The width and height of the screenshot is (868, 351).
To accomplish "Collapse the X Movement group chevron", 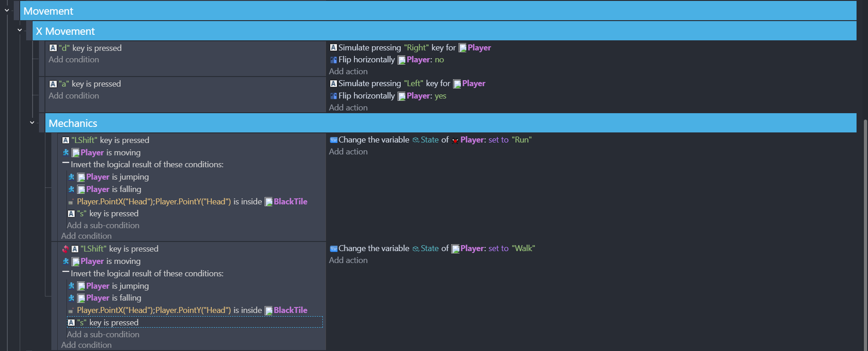I will [x=20, y=30].
